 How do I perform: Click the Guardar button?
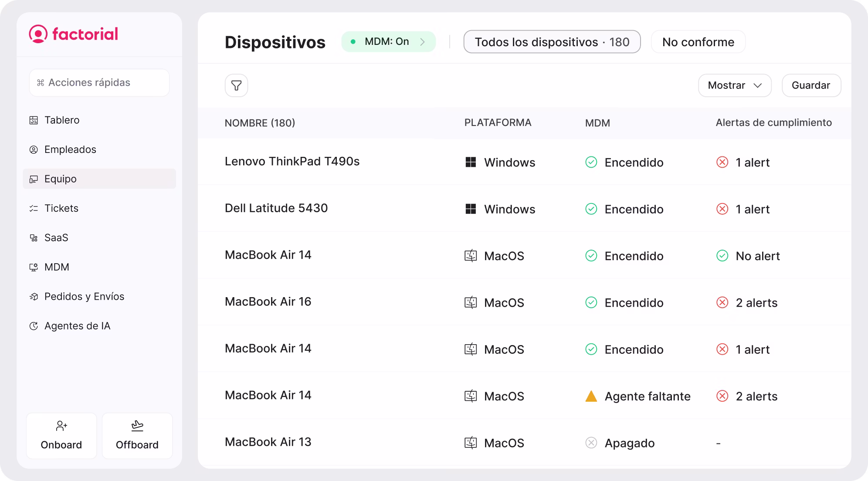coord(811,85)
